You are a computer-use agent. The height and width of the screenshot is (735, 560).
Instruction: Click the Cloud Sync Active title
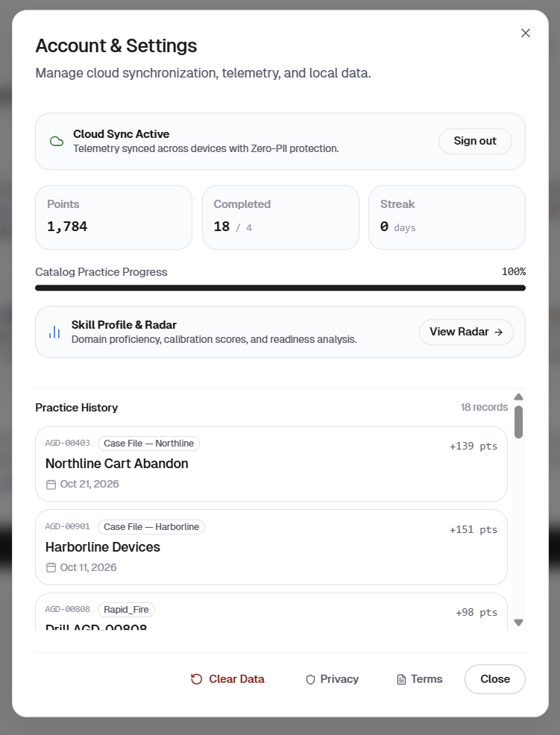click(x=121, y=134)
